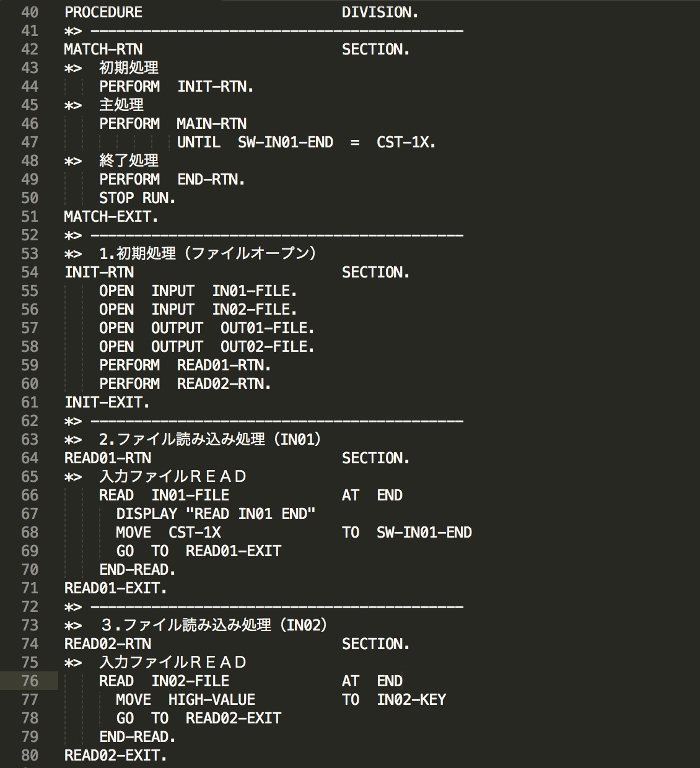This screenshot has height=768, width=700.
Task: Click HIGH-VALUE in MOVE statement
Action: [x=212, y=700]
